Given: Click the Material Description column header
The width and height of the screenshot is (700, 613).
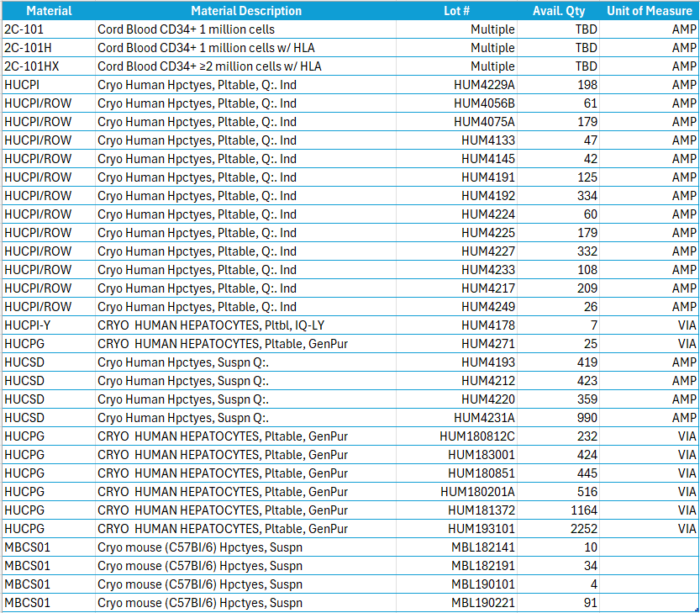Looking at the screenshot, I should click(x=246, y=11).
